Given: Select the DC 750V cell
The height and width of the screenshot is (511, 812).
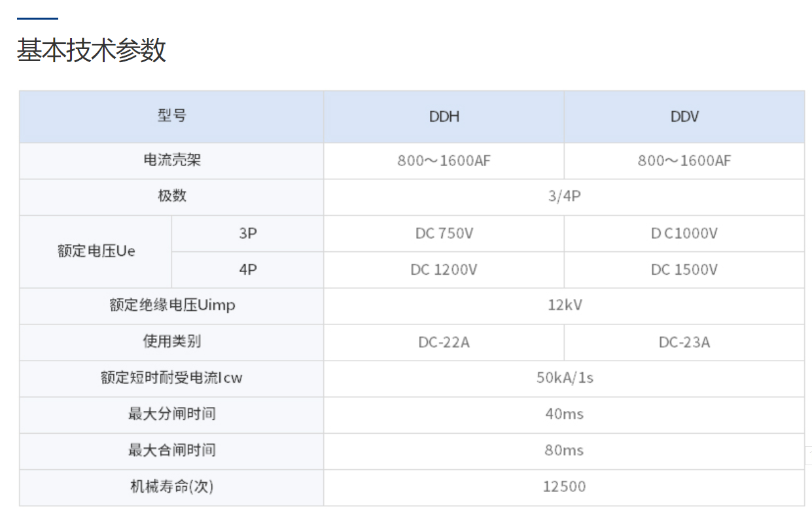Looking at the screenshot, I should coord(444,234).
